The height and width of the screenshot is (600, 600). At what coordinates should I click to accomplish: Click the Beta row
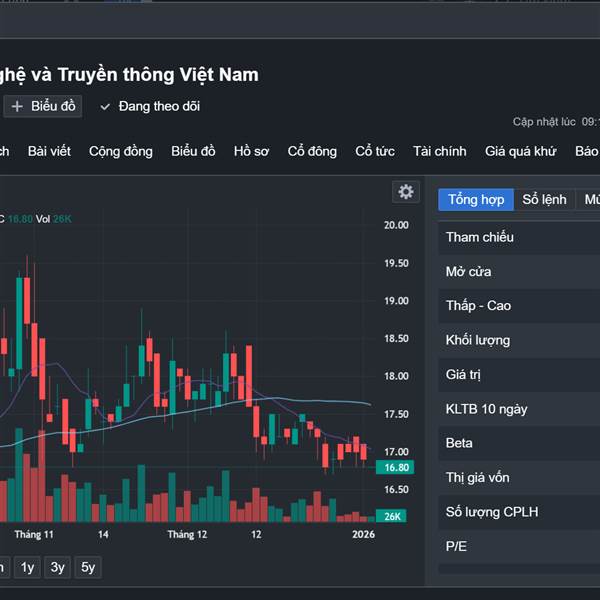pyautogui.click(x=519, y=443)
